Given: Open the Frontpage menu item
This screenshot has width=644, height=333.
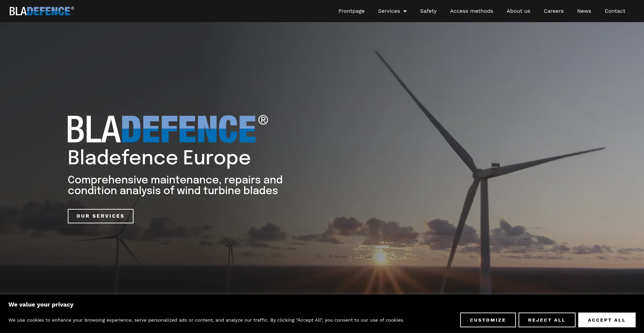Looking at the screenshot, I should [x=351, y=11].
